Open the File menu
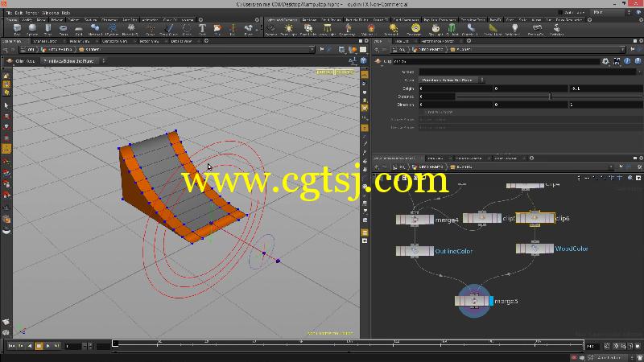644x362 pixels. (x=9, y=13)
